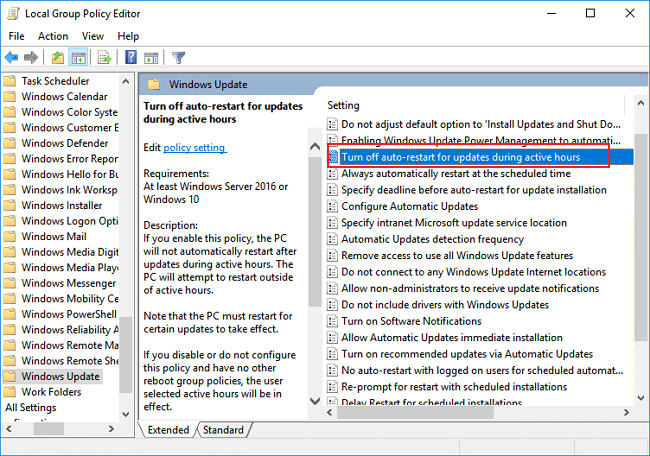Switch to the Extended tab
This screenshot has height=456, width=650.
(x=168, y=430)
